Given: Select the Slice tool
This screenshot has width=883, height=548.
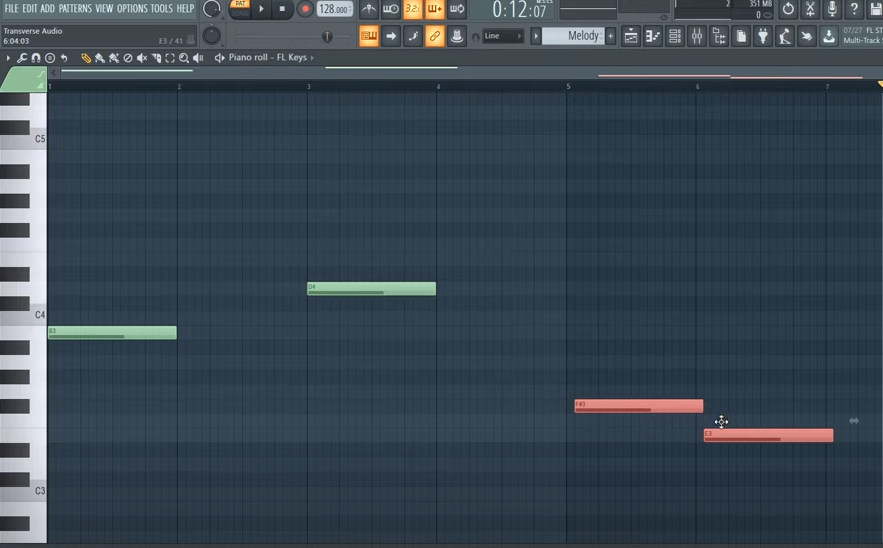Looking at the screenshot, I should tap(156, 57).
